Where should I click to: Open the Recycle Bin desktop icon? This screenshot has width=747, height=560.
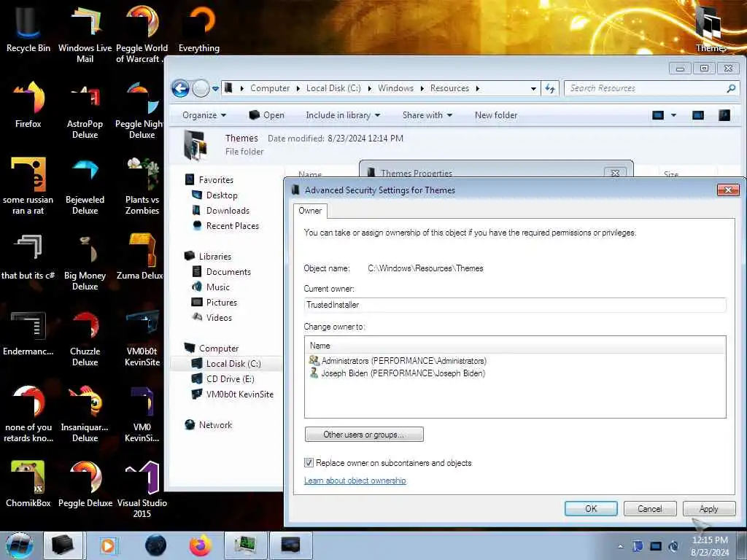click(28, 28)
